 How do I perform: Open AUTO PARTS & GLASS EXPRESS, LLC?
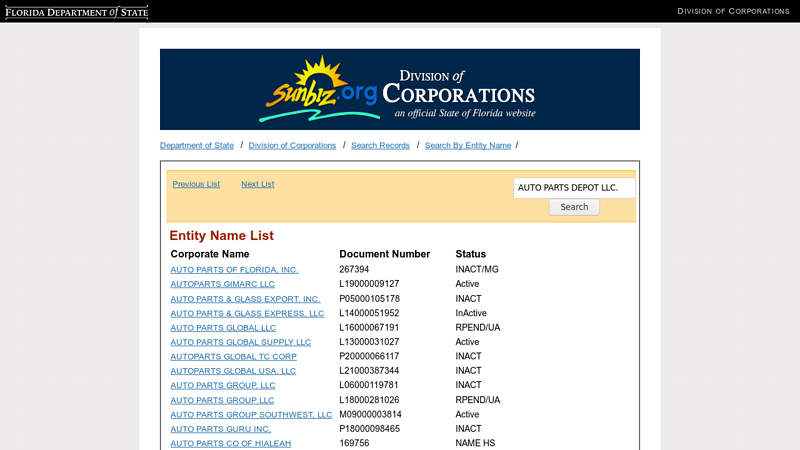tap(247, 313)
